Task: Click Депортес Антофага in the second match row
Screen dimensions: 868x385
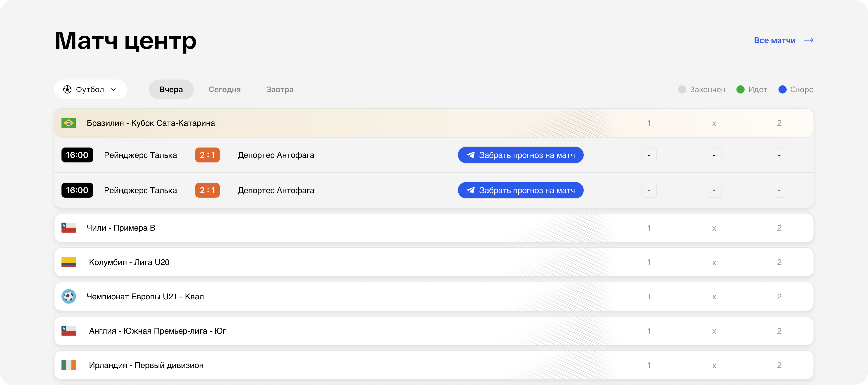Action: tap(276, 190)
